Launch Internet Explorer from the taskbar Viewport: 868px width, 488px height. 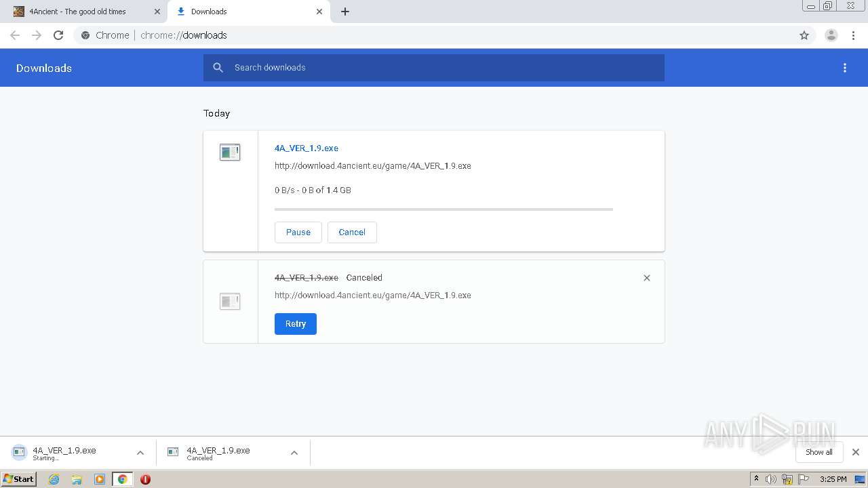point(54,479)
